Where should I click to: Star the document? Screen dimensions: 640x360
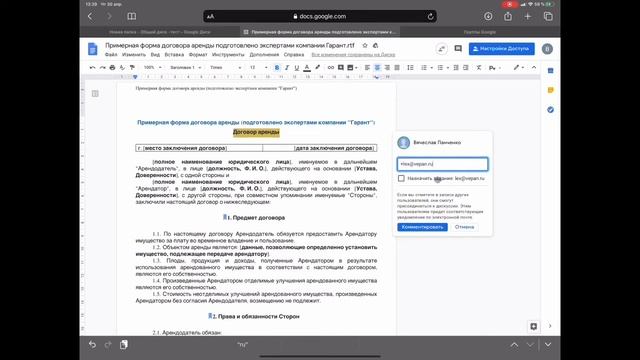pyautogui.click(x=365, y=45)
